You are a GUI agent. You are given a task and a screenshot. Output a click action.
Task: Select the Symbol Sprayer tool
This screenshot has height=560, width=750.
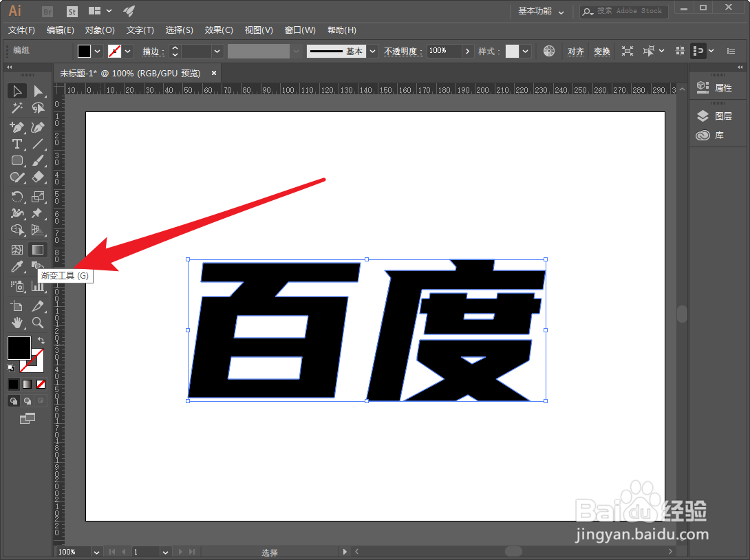pos(17,286)
